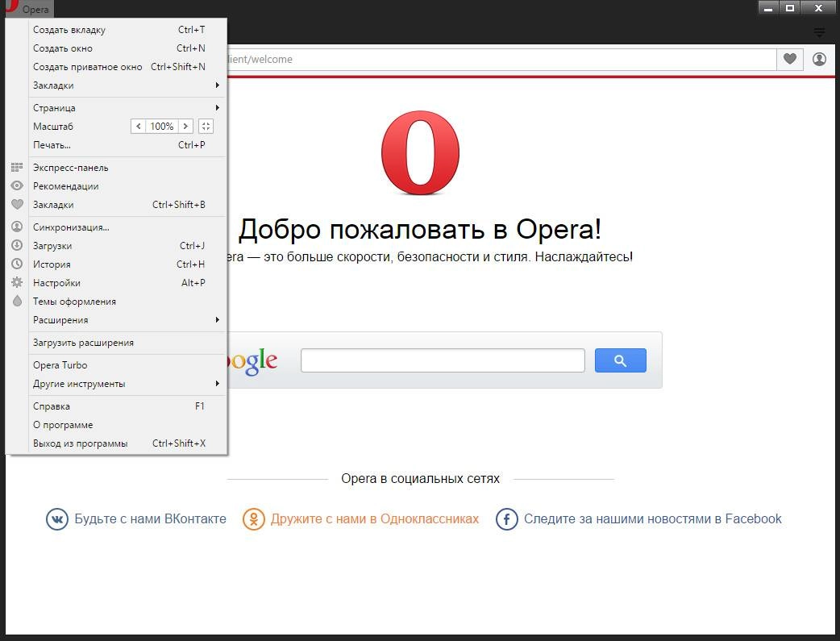The height and width of the screenshot is (641, 840).
Task: Click the Рекомендации eye icon
Action: pyautogui.click(x=17, y=186)
